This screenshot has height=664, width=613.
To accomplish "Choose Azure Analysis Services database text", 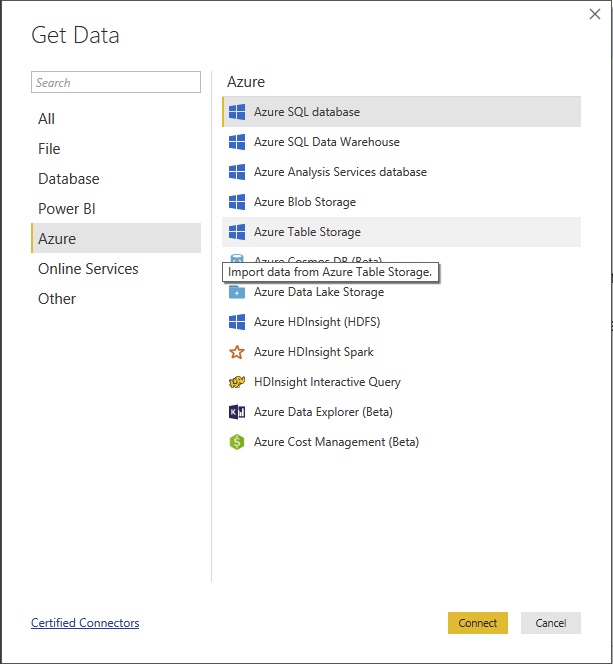I will (x=340, y=172).
